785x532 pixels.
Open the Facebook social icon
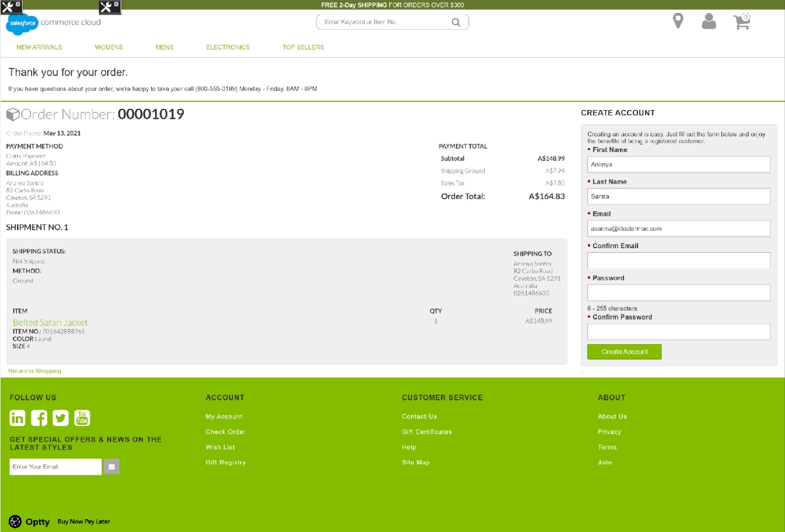click(x=39, y=418)
